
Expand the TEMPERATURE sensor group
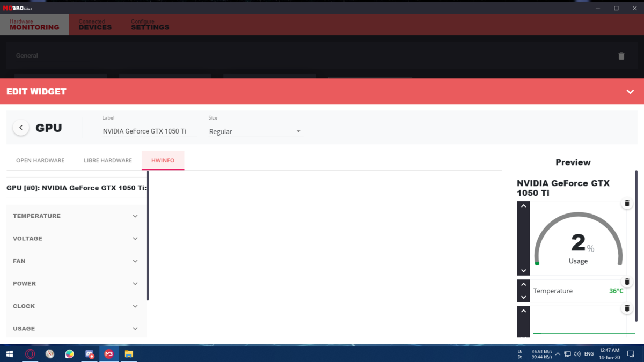tap(76, 216)
